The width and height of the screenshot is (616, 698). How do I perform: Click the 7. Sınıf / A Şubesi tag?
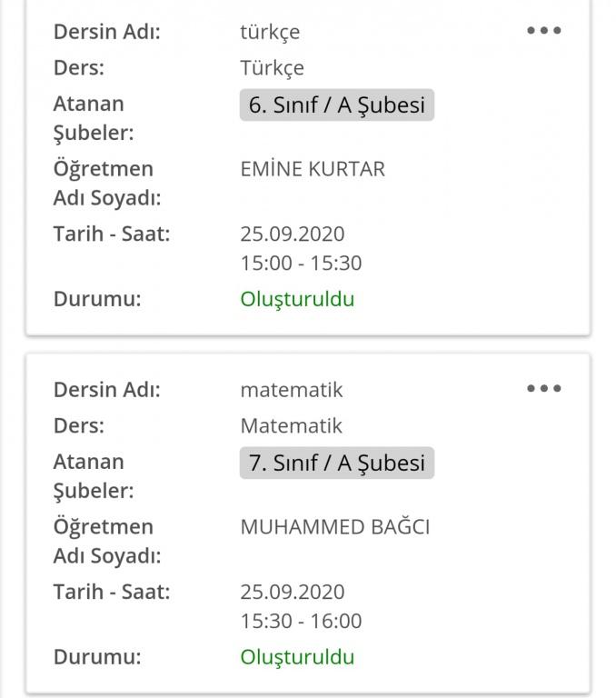pos(336,463)
